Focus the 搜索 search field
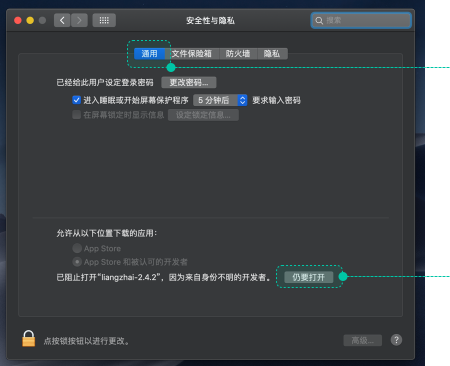This screenshot has width=450, height=366. [361, 20]
